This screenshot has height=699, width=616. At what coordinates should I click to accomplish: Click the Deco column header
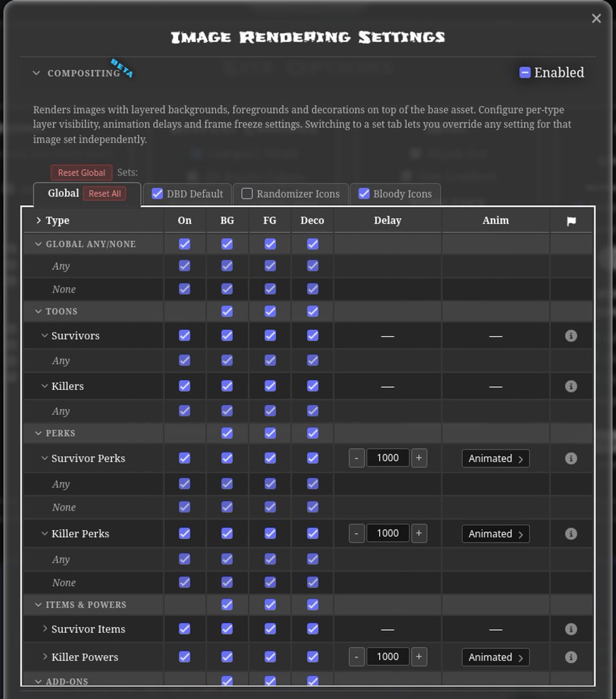[313, 221]
